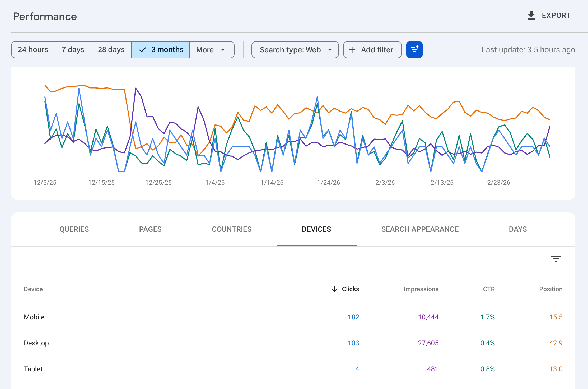Open the table filter rows icon

click(x=556, y=258)
